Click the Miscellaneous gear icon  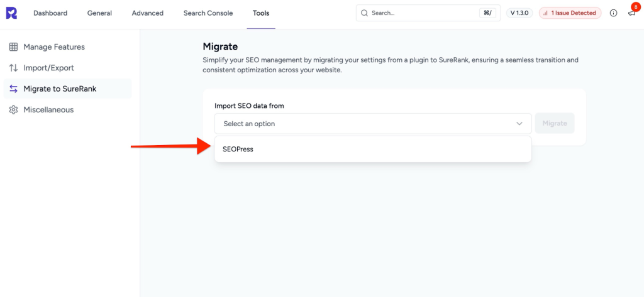(x=14, y=109)
